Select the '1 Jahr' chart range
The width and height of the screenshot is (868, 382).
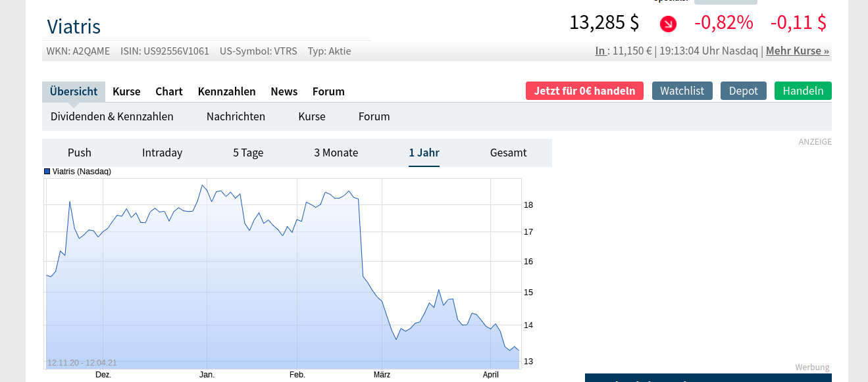(424, 153)
